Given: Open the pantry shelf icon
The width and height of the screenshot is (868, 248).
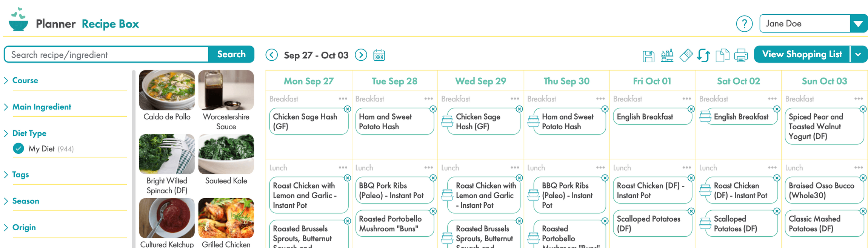Looking at the screenshot, I should (667, 55).
